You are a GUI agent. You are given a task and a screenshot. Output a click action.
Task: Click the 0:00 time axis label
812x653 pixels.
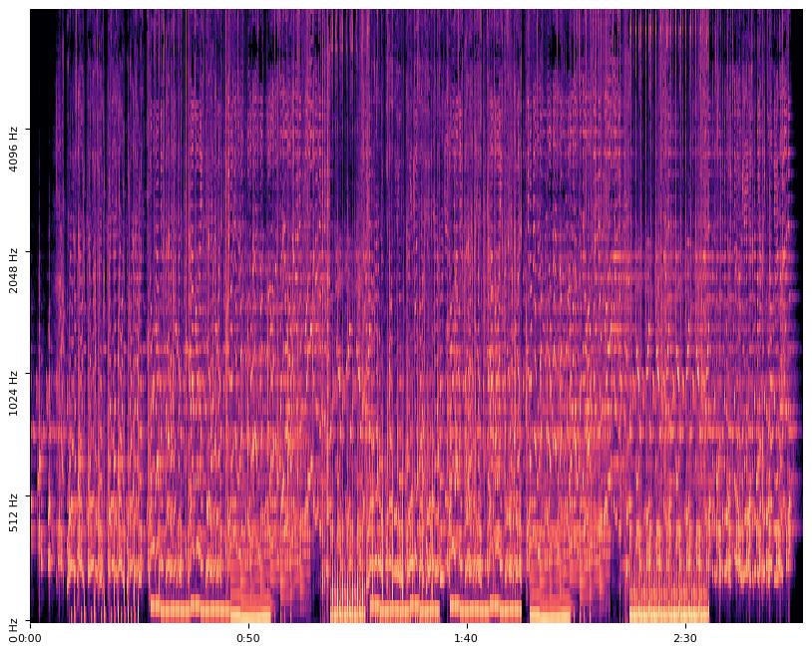30,638
